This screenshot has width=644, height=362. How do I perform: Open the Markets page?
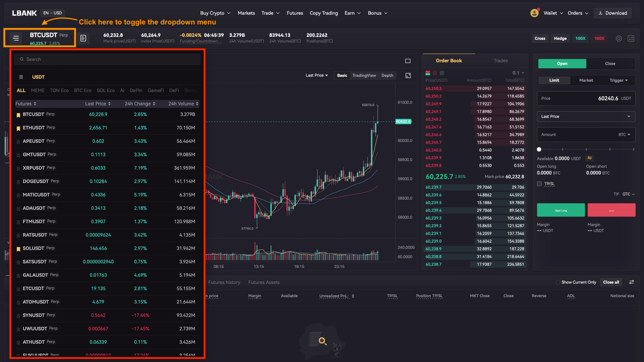(x=246, y=13)
